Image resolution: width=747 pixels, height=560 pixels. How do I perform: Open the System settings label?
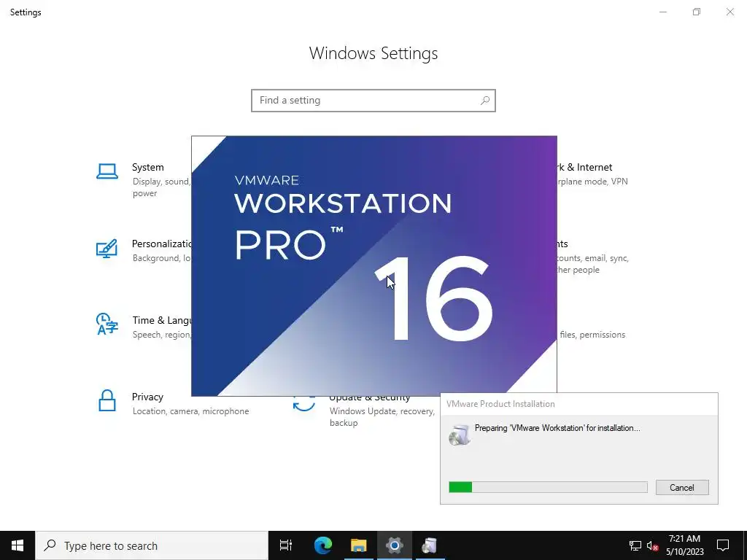[147, 167]
